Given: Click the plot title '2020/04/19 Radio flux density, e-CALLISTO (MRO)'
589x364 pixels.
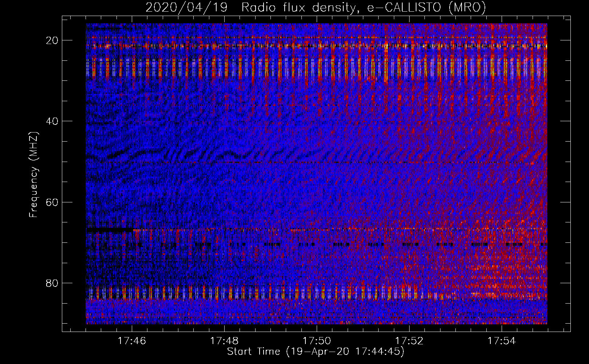Looking at the screenshot, I should [316, 7].
